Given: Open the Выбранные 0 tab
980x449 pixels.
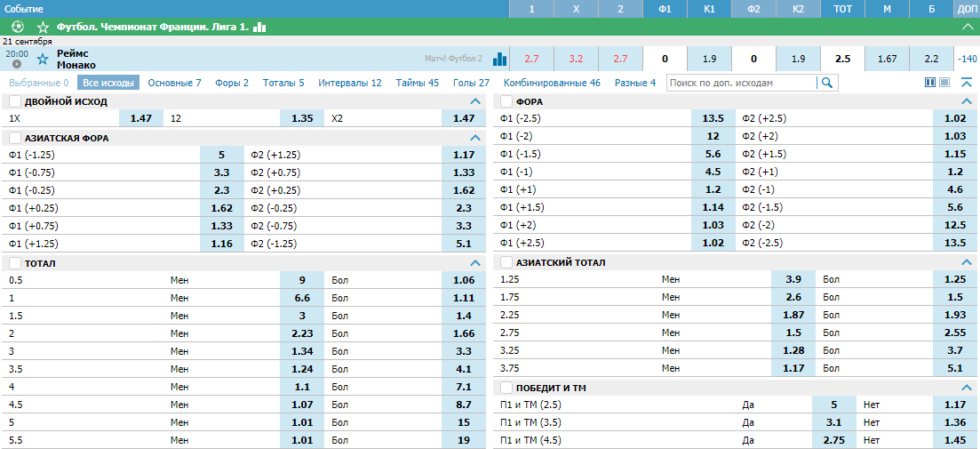Looking at the screenshot, I should pos(39,83).
